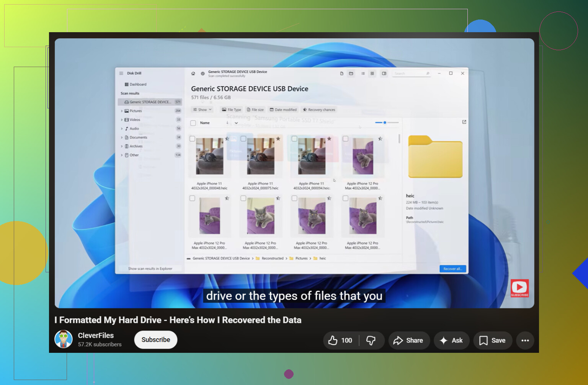588x385 pixels.
Task: Save the video to a playlist
Action: (x=493, y=340)
